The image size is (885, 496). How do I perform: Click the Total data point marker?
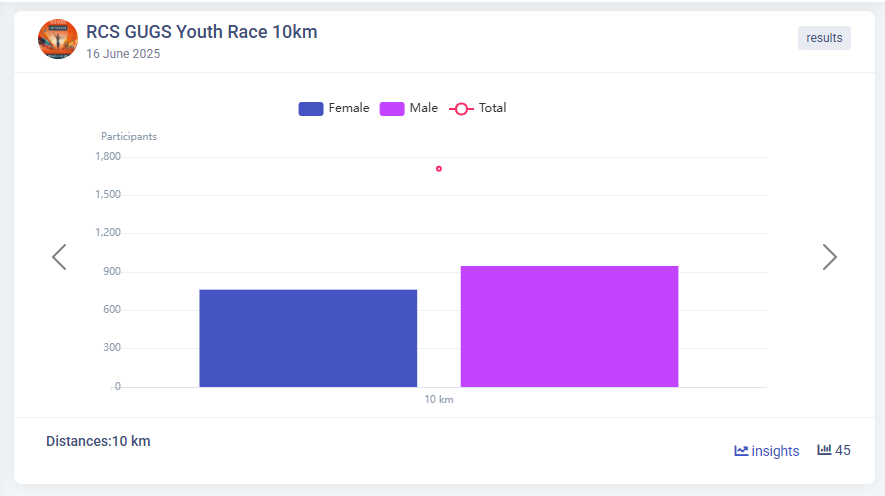(439, 169)
